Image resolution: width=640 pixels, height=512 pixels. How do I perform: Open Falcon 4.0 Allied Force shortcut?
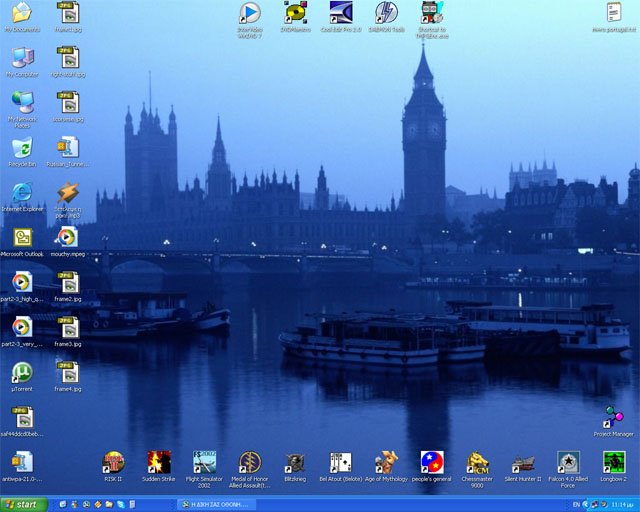click(568, 462)
